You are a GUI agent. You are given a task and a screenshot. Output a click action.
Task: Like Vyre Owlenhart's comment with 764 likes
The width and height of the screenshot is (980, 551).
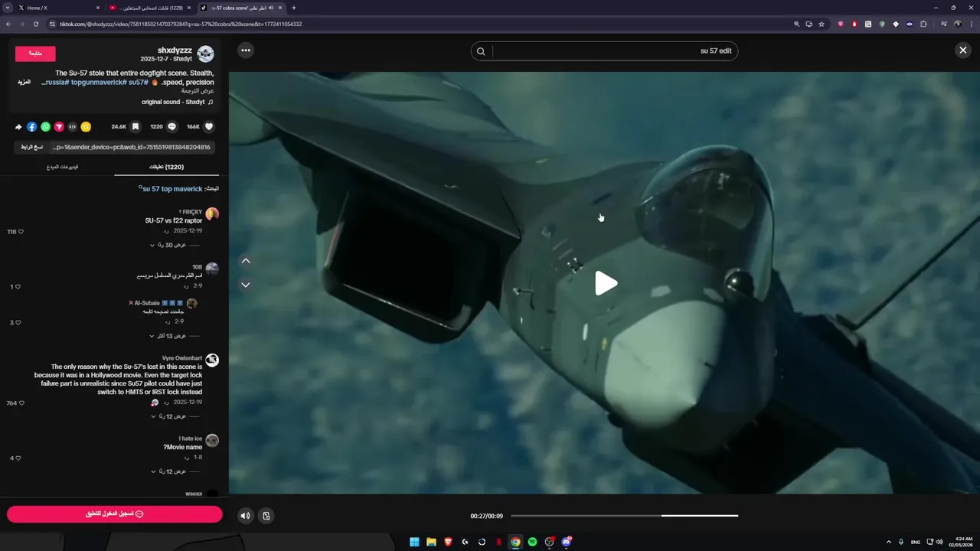21,403
